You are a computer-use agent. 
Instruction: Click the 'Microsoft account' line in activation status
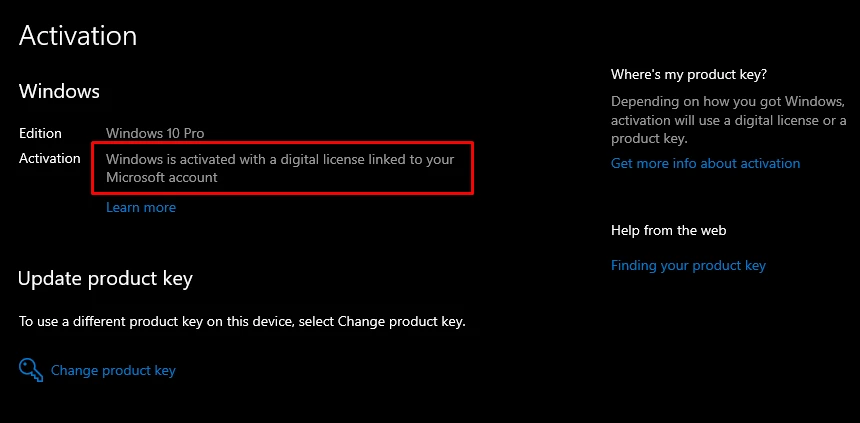point(162,177)
